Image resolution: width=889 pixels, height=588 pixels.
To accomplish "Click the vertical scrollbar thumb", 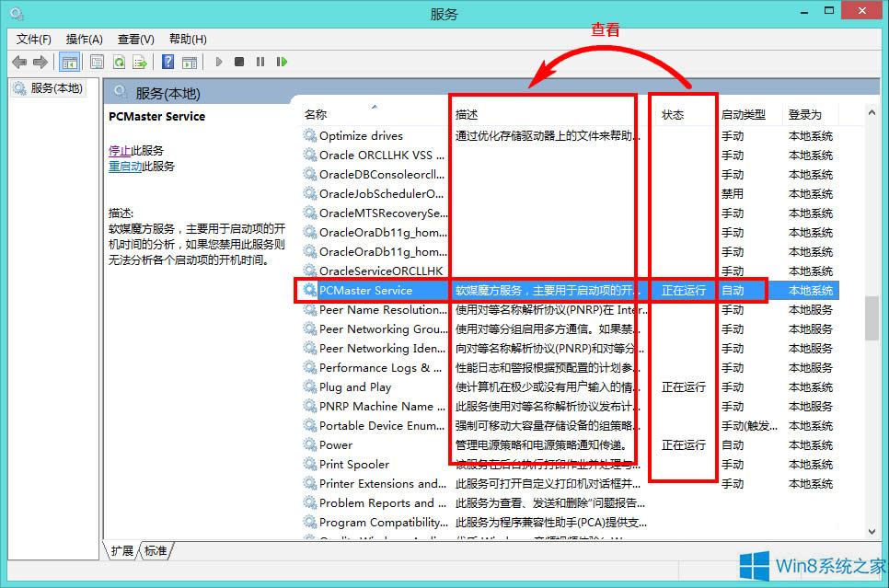I will 872,318.
